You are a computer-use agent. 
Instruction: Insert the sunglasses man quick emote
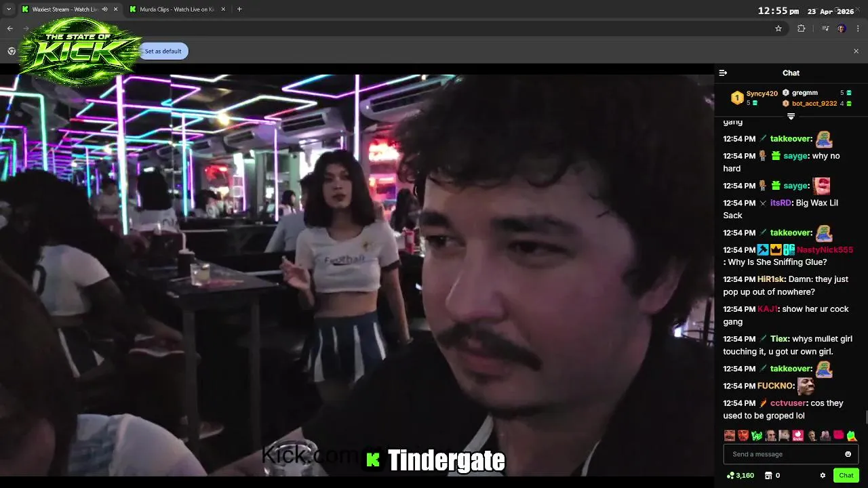tap(770, 436)
